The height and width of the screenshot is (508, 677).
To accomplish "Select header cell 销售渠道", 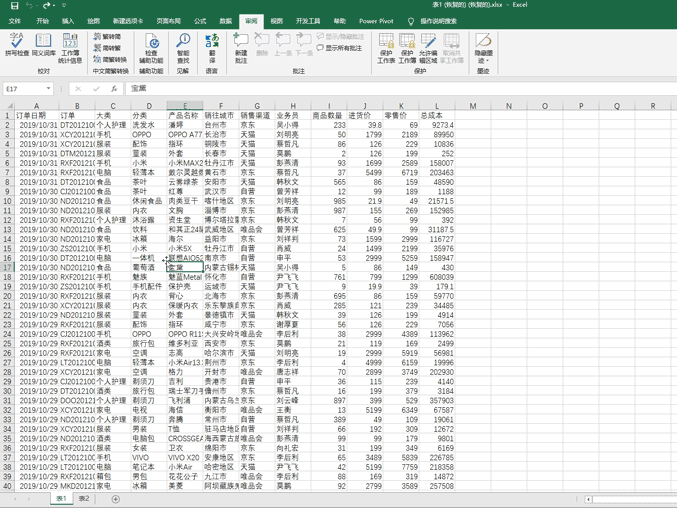I will coord(257,116).
